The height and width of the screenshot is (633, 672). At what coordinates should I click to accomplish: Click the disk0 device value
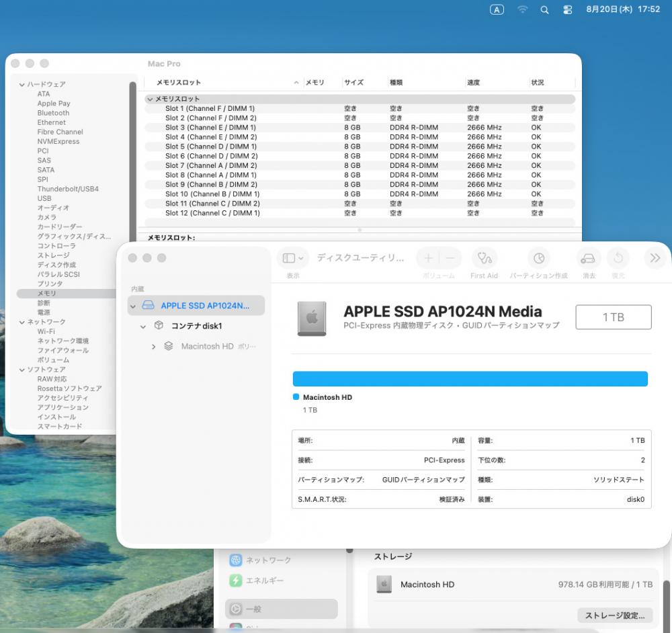[635, 499]
